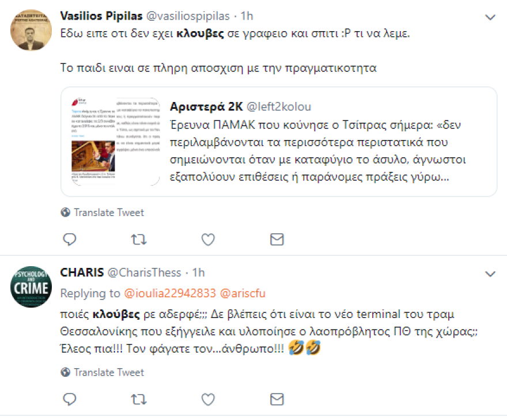The height and width of the screenshot is (420, 507).
Task: Expand options chevron on Vasilios's tweet
Action: [x=491, y=17]
